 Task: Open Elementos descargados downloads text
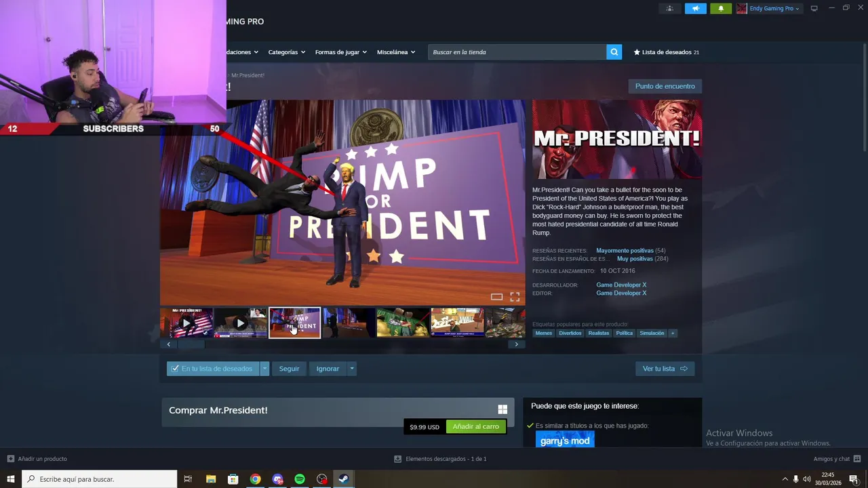(x=446, y=459)
